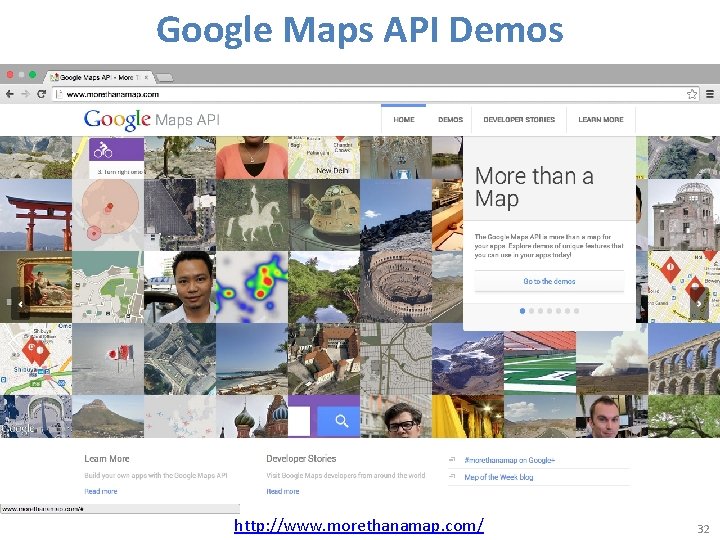Screen dimensions: 720x540
Task: Go to next slide with right arrow
Action: click(x=699, y=304)
